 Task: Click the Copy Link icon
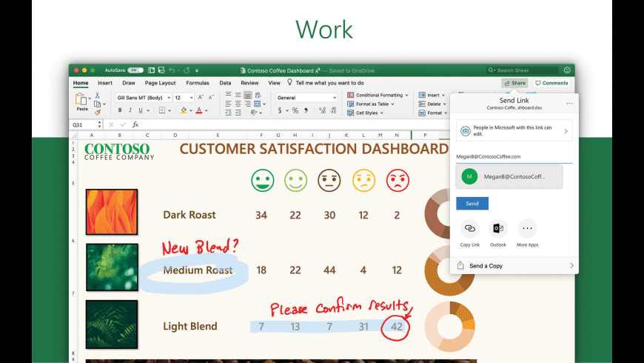[x=470, y=229]
